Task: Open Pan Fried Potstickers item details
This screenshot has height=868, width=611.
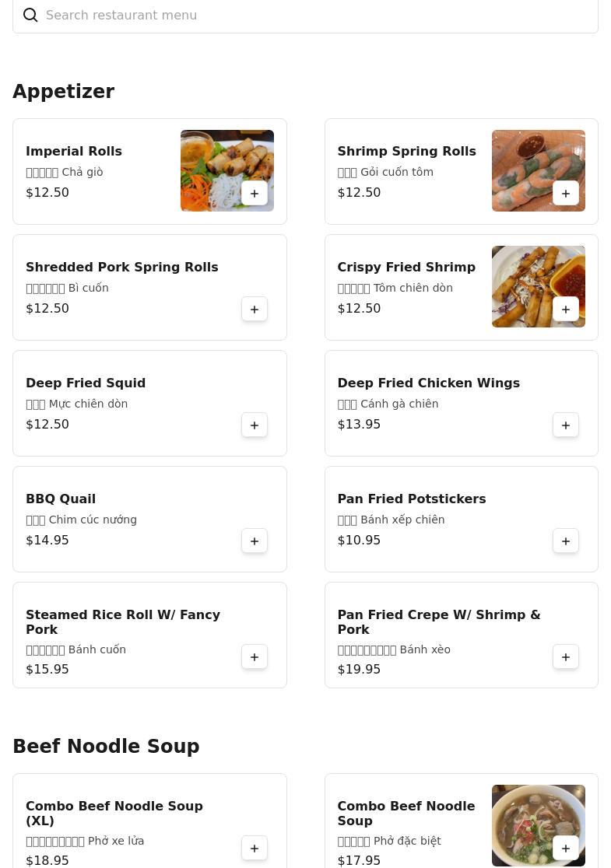Action: pyautogui.click(x=411, y=499)
